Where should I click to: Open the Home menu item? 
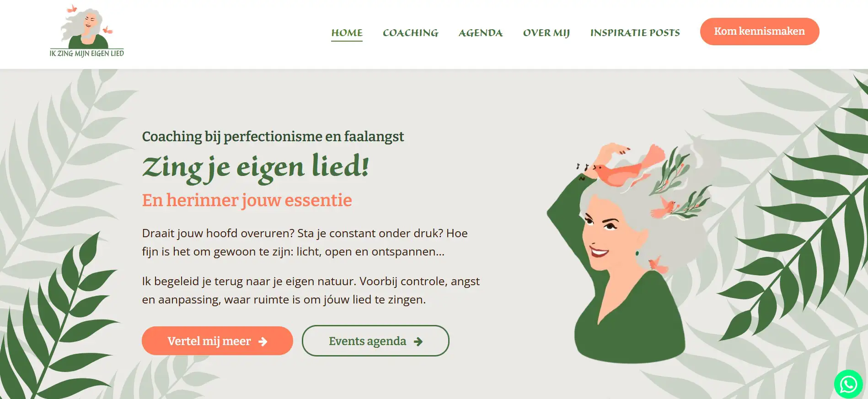pyautogui.click(x=347, y=33)
